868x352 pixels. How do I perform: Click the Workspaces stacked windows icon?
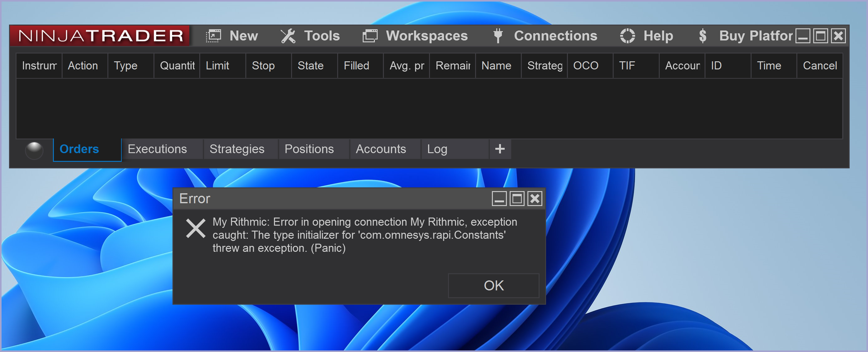point(370,36)
